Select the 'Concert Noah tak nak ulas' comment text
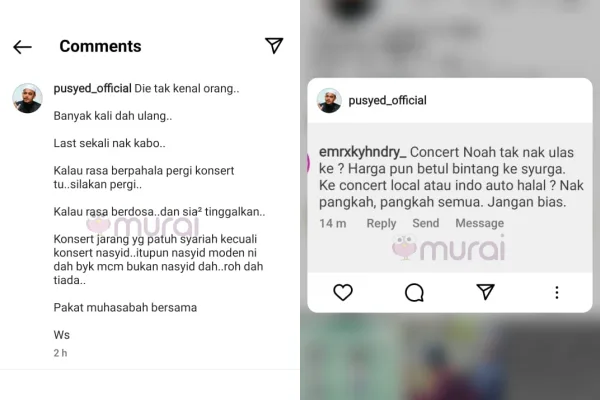600x400 pixels. click(492, 152)
